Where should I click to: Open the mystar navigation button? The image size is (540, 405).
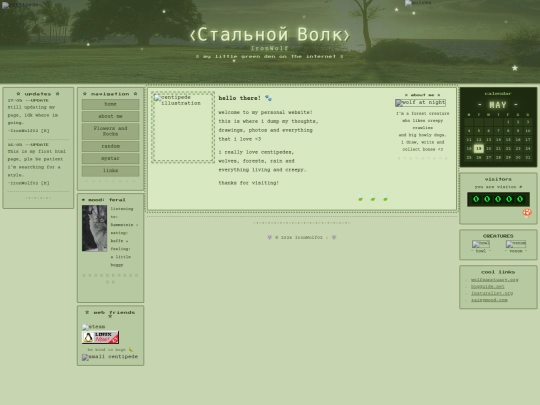point(110,158)
